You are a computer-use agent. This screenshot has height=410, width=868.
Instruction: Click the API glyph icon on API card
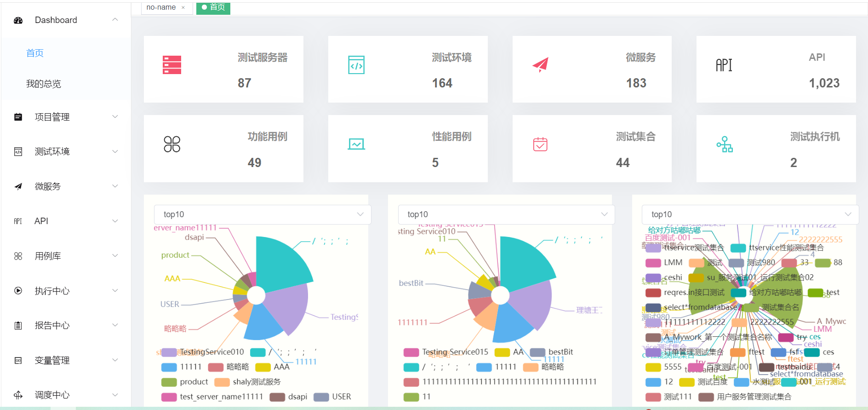[724, 65]
